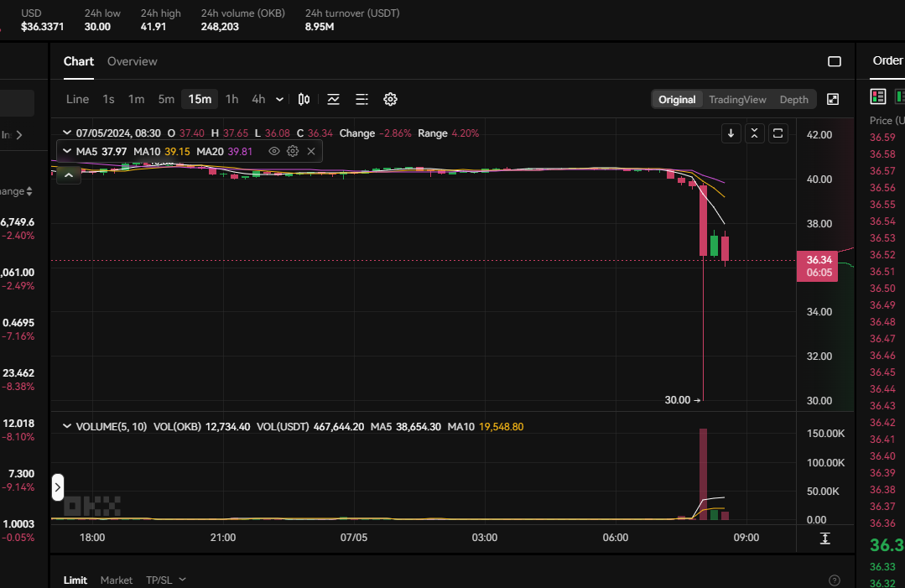The width and height of the screenshot is (905, 588).
Task: Switch to Depth chart mode
Action: 793,99
